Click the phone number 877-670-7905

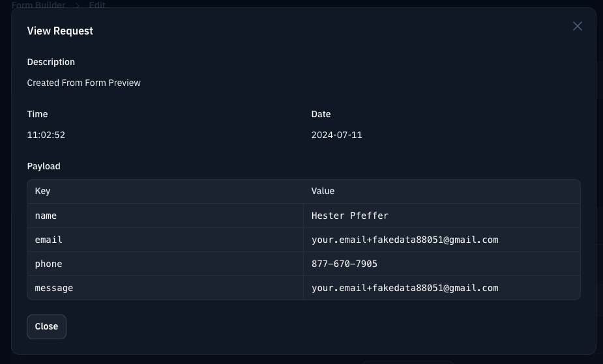tap(344, 264)
